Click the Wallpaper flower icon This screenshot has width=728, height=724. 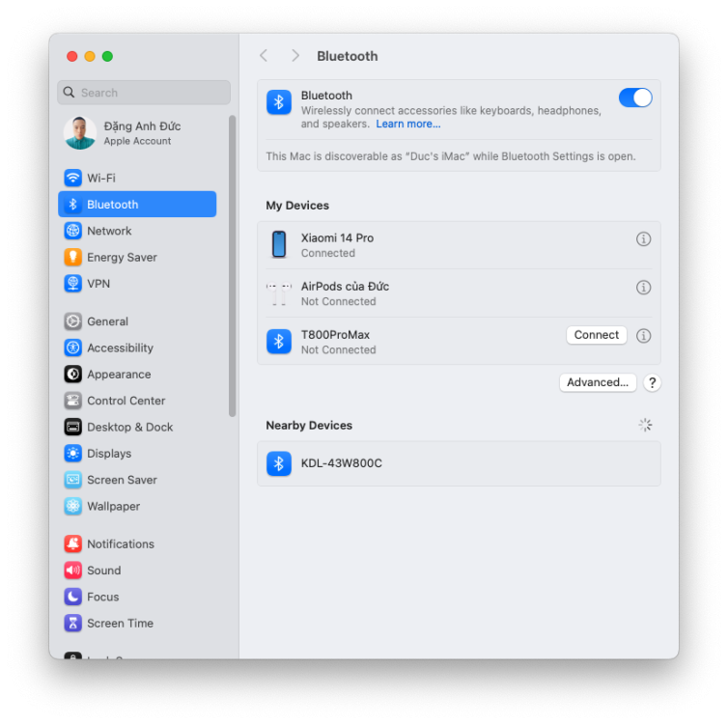click(x=72, y=507)
